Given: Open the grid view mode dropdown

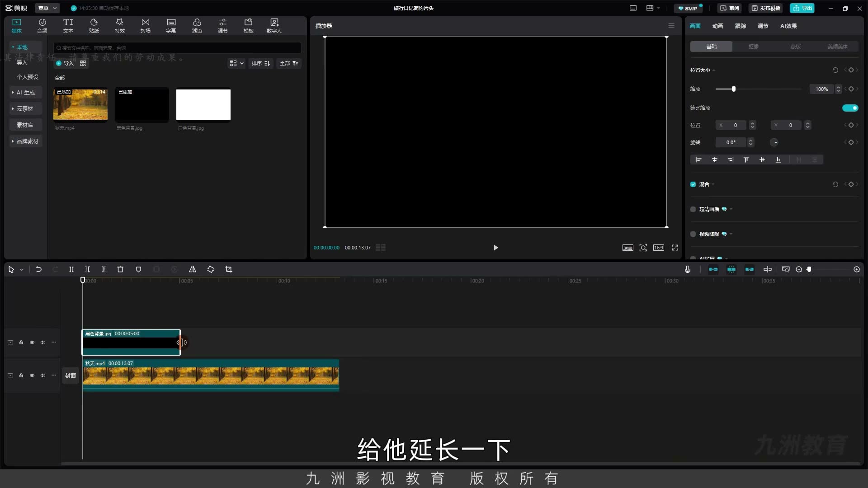Looking at the screenshot, I should coord(236,63).
